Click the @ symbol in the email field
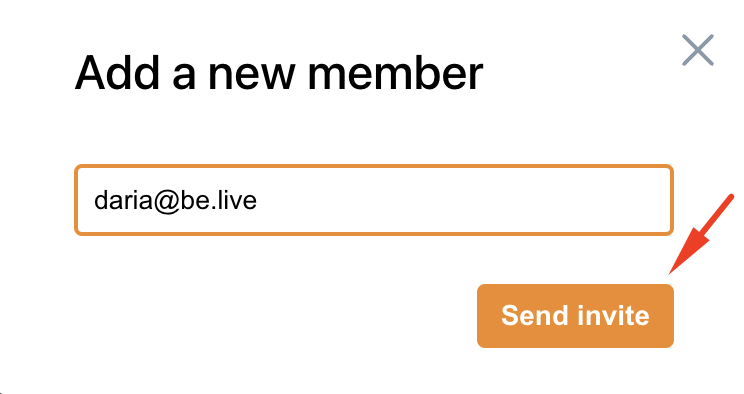The height and width of the screenshot is (394, 744). coord(165,201)
